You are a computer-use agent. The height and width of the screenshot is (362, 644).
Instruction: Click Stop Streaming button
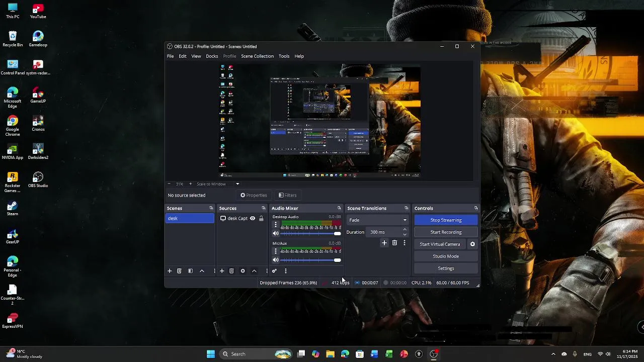pos(446,220)
